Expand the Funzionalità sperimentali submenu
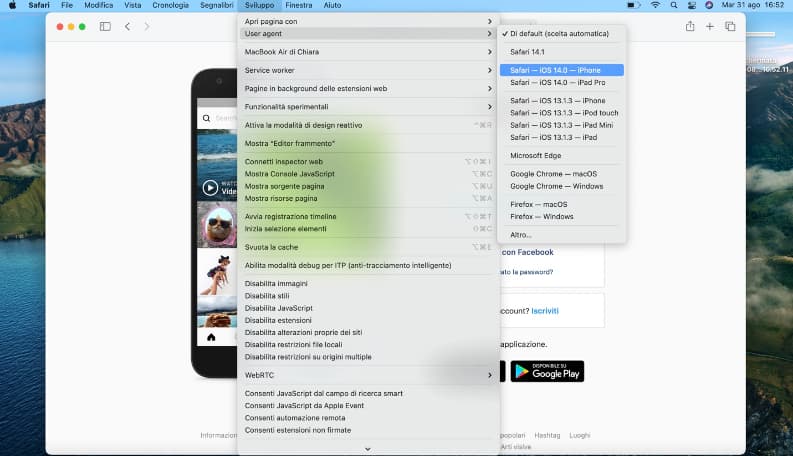Image resolution: width=793 pixels, height=456 pixels. (x=368, y=107)
